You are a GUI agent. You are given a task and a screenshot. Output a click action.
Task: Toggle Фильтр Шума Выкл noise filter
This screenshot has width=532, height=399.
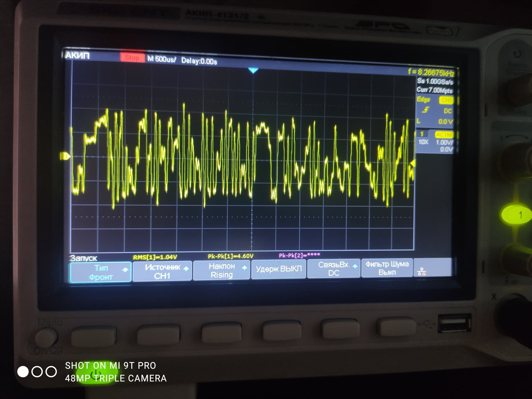(387, 268)
